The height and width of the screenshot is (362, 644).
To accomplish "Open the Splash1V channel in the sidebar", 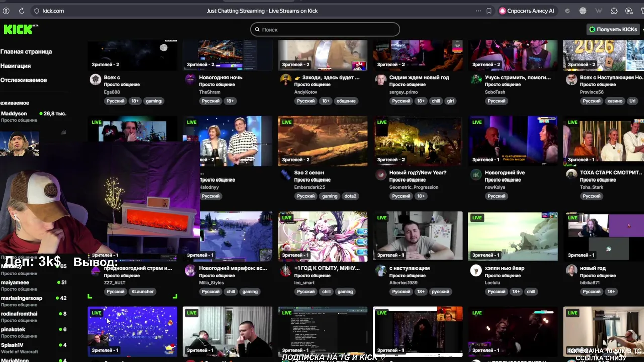I will click(x=34, y=348).
